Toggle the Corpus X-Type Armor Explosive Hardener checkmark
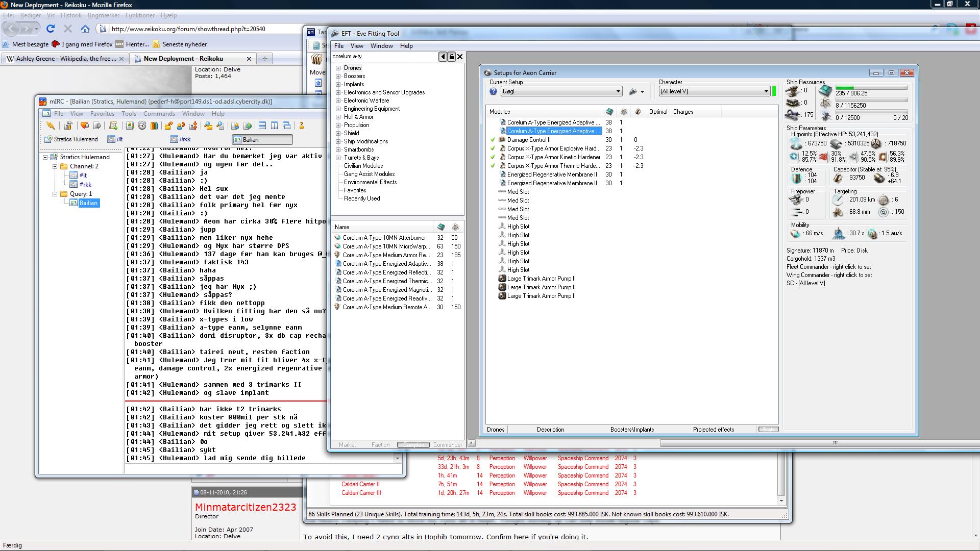This screenshot has height=551, width=980. [x=493, y=148]
